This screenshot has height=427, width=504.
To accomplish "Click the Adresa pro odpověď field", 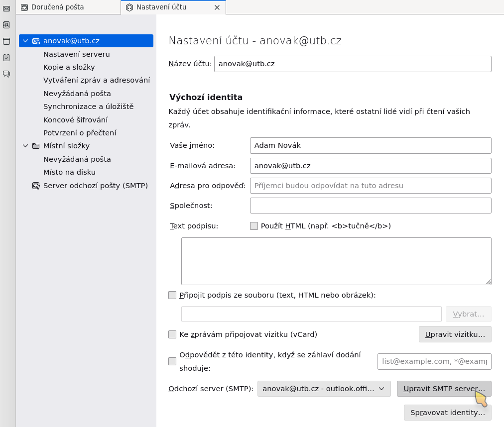I will coord(370,186).
